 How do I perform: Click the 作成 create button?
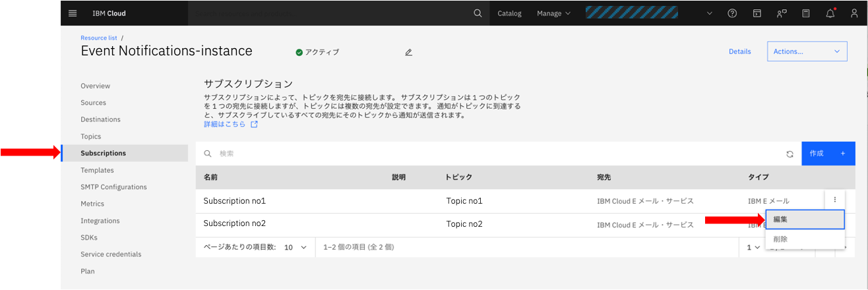[x=828, y=154]
